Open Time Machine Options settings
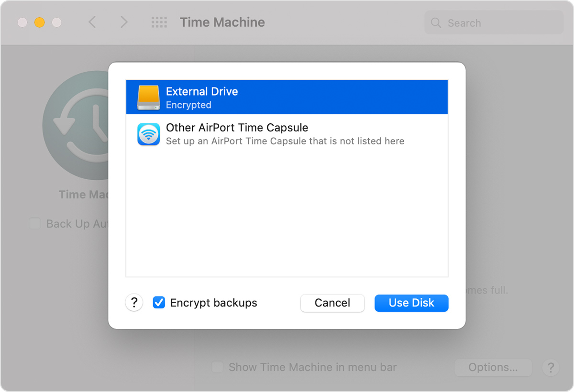The height and width of the screenshot is (392, 574). click(x=493, y=367)
